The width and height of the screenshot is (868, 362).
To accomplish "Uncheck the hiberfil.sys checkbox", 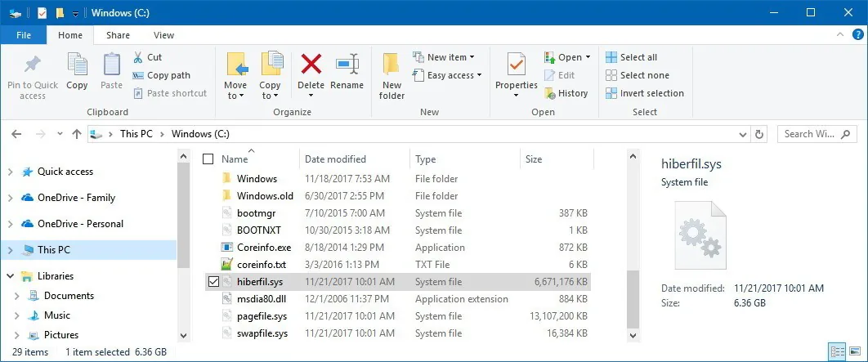I will (x=213, y=282).
